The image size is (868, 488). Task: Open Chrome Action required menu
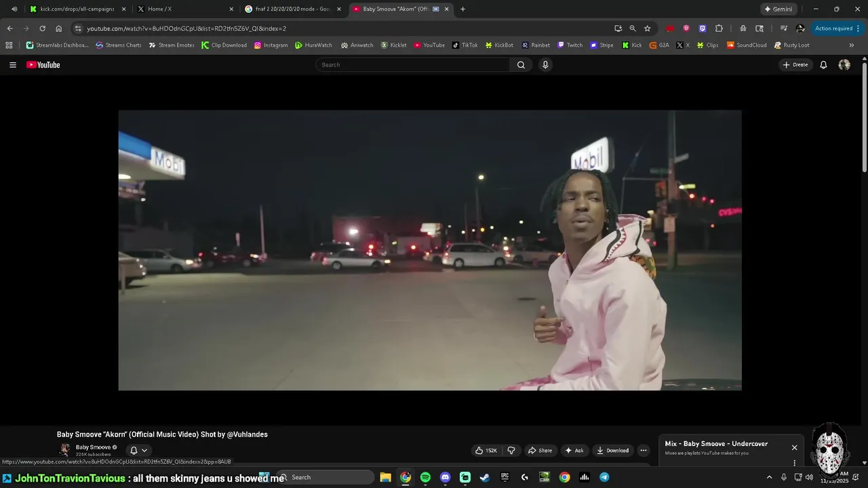pyautogui.click(x=837, y=28)
